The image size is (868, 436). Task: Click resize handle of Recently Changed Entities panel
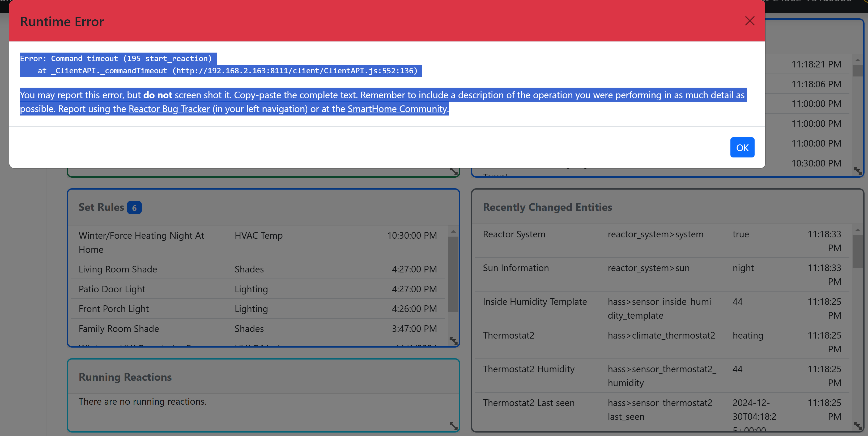[858, 426]
